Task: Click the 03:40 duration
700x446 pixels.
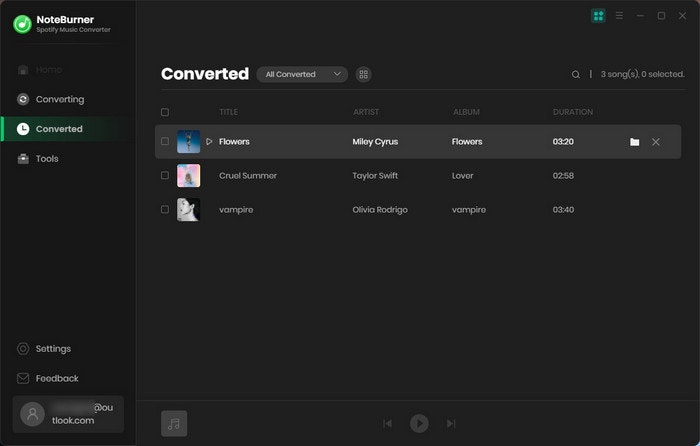Action: (x=563, y=209)
